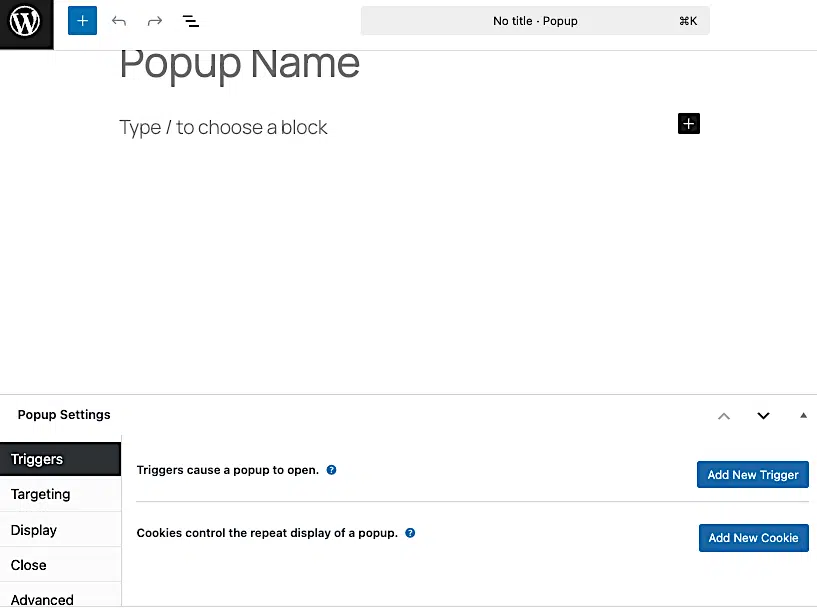Click the Add New Trigger button
This screenshot has height=608, width=817.
pos(752,475)
